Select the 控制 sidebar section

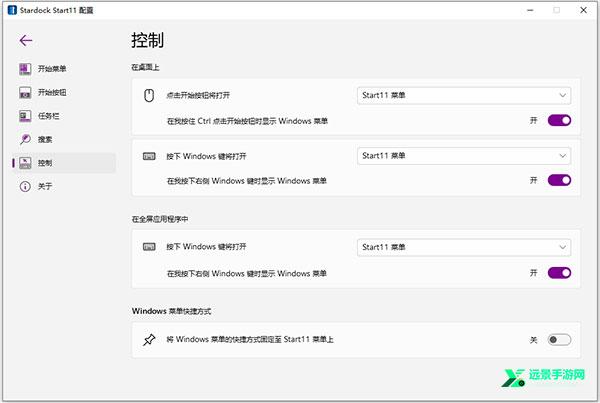(64, 163)
